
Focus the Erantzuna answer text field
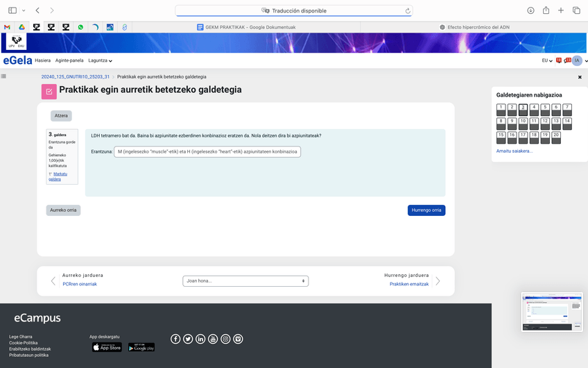[x=207, y=151]
